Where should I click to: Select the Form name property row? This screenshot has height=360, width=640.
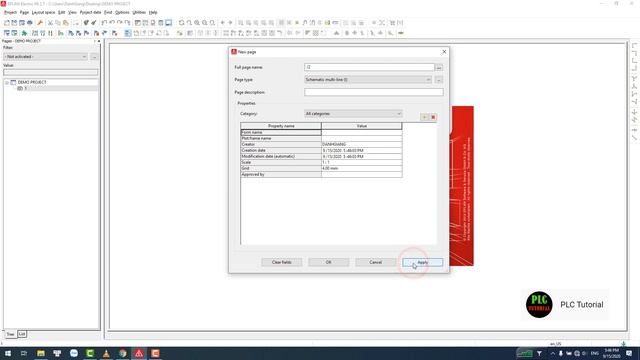[321, 133]
